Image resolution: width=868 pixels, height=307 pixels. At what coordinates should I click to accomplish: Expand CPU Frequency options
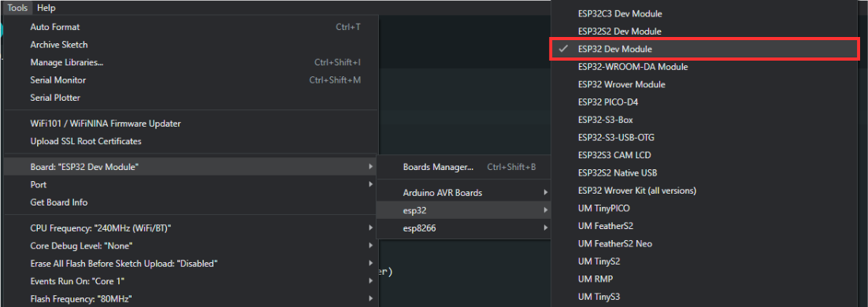pyautogui.click(x=191, y=228)
